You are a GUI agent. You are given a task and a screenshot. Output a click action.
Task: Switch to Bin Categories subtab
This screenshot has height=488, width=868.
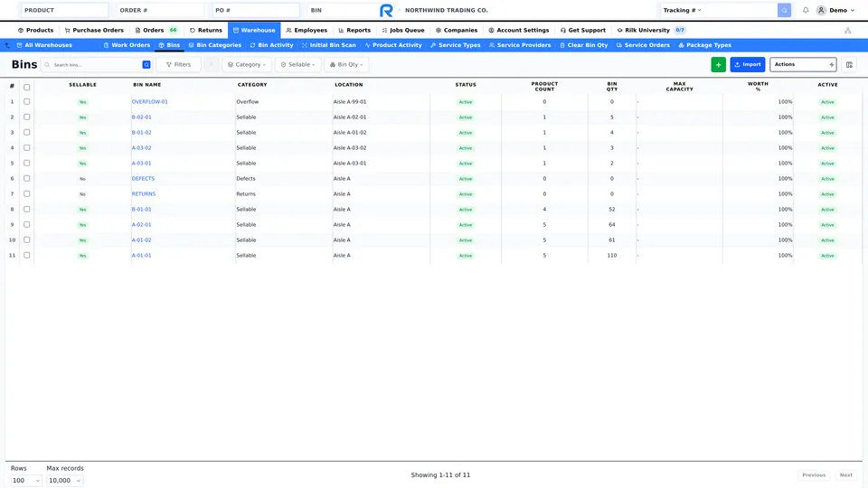point(215,45)
